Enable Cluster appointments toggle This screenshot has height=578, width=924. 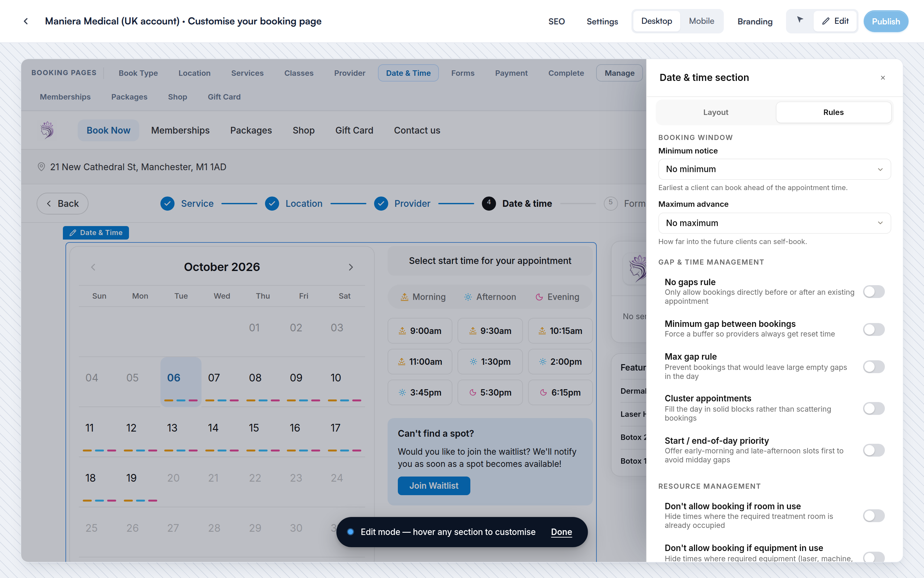(874, 408)
